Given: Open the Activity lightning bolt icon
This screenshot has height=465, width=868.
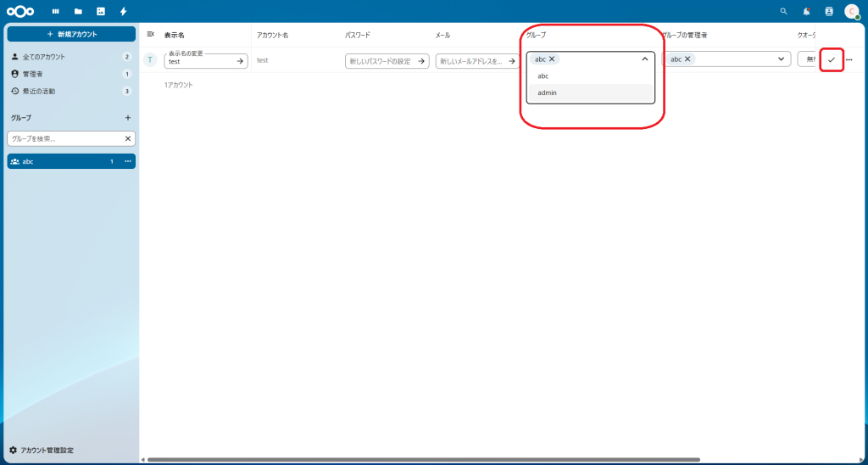Looking at the screenshot, I should click(124, 11).
